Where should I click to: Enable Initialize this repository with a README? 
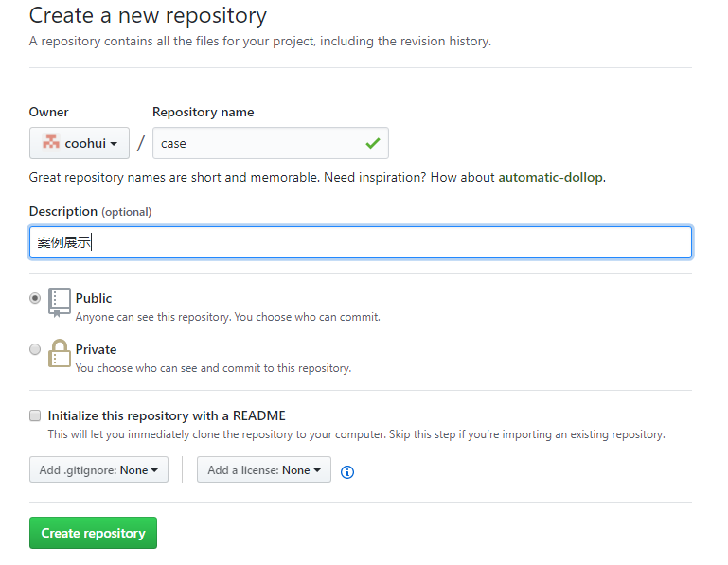click(x=35, y=415)
